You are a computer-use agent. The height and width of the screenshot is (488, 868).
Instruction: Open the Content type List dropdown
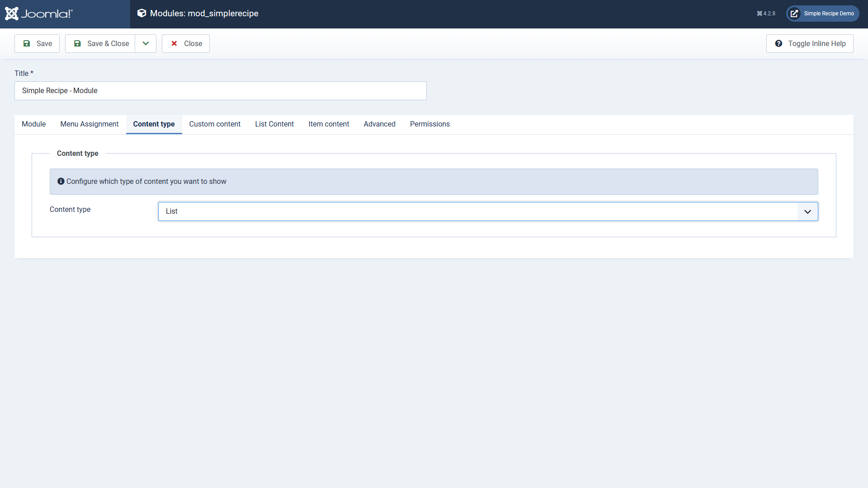(x=479, y=211)
